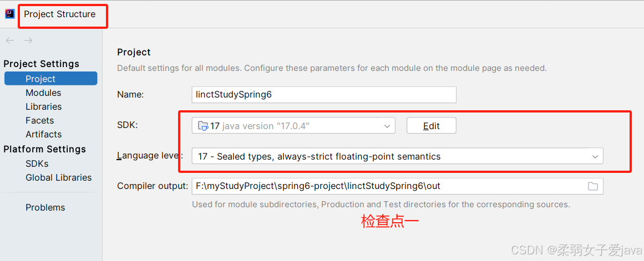Go back with the left arrow
This screenshot has height=261, width=644.
[x=11, y=40]
